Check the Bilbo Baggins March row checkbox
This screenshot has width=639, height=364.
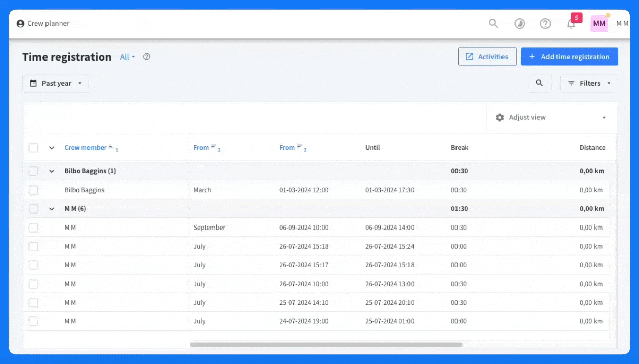[33, 190]
